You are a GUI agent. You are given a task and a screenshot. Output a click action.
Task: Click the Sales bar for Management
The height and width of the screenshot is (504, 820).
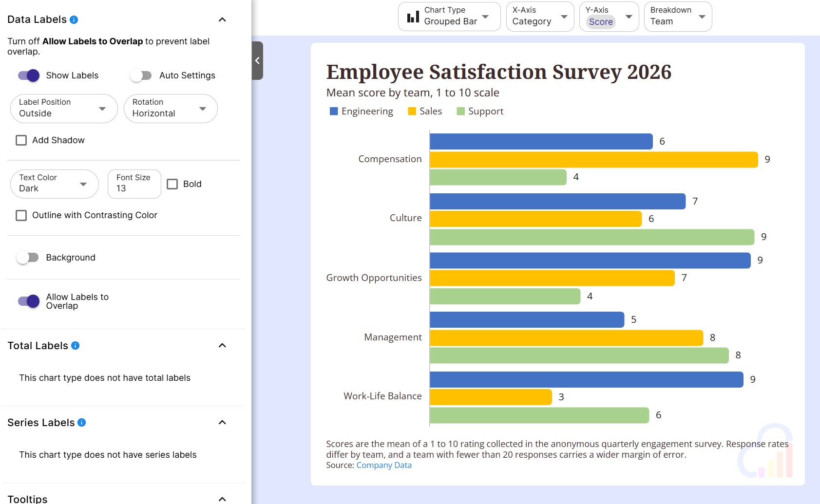pos(567,337)
